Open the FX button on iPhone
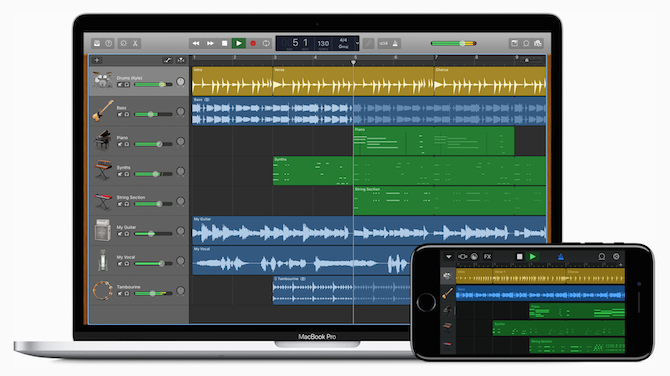This screenshot has width=670, height=376. (487, 257)
